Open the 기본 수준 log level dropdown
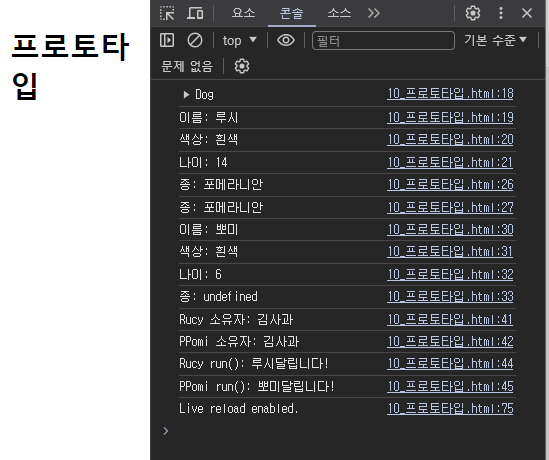 click(495, 40)
